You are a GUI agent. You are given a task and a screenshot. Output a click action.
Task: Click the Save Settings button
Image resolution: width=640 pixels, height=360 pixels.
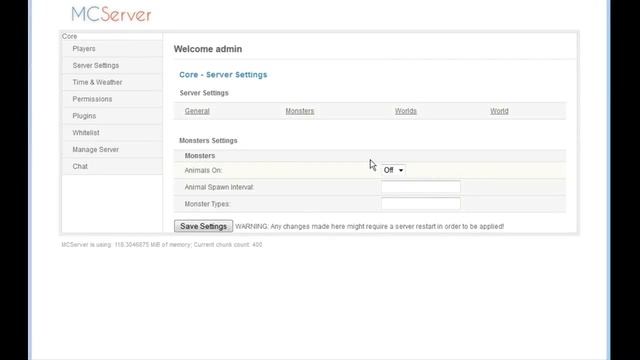(203, 226)
